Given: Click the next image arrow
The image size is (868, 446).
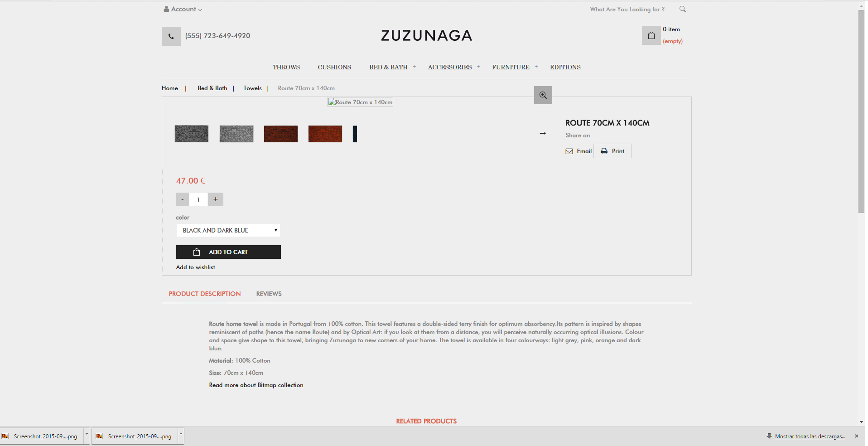Looking at the screenshot, I should coord(543,133).
